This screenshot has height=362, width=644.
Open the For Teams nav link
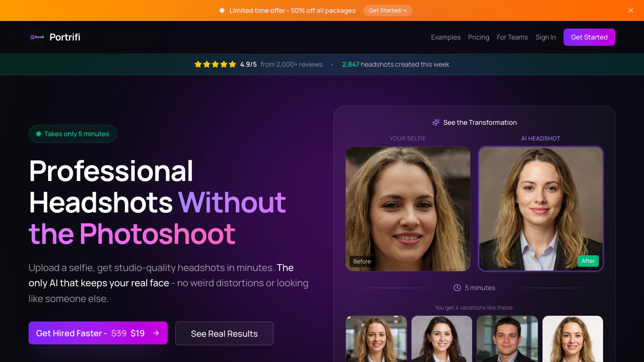512,37
